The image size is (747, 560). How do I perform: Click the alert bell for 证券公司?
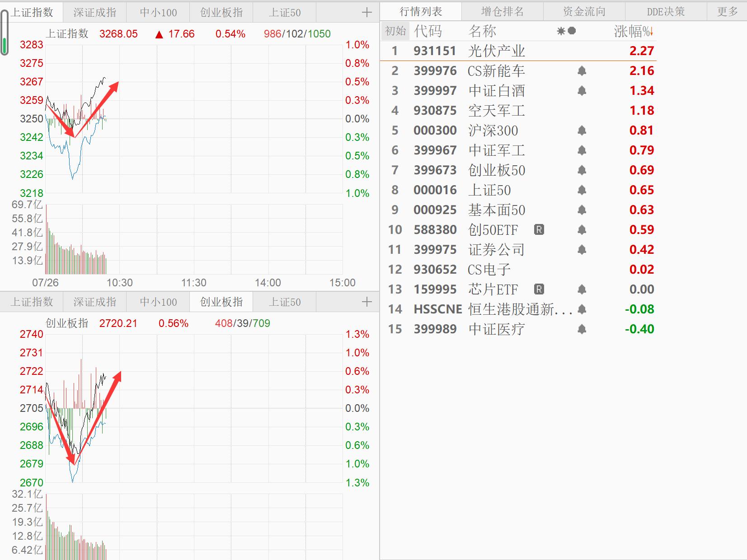(582, 250)
